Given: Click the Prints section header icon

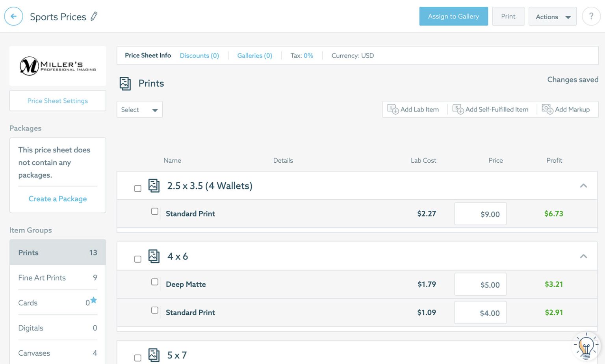Looking at the screenshot, I should point(125,83).
